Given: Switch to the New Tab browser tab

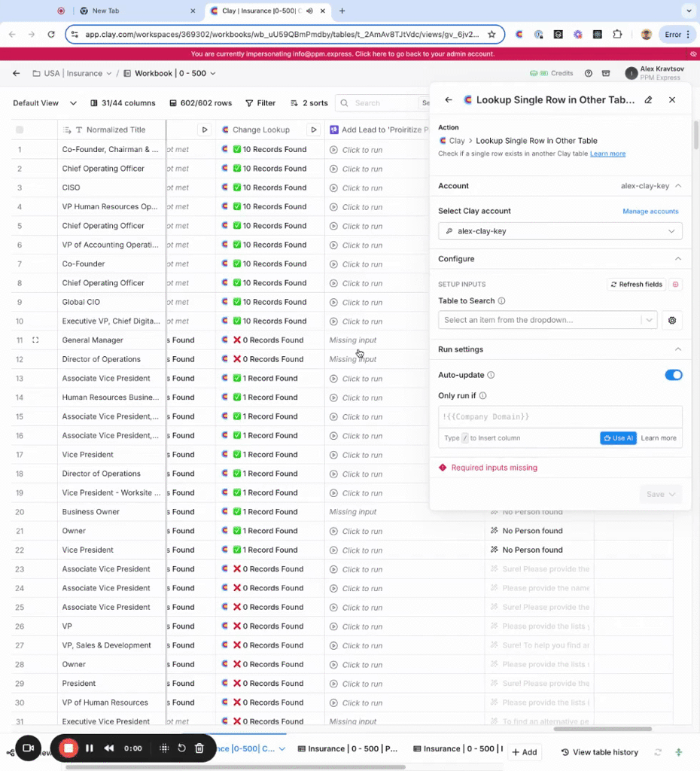Looking at the screenshot, I should tap(124, 11).
